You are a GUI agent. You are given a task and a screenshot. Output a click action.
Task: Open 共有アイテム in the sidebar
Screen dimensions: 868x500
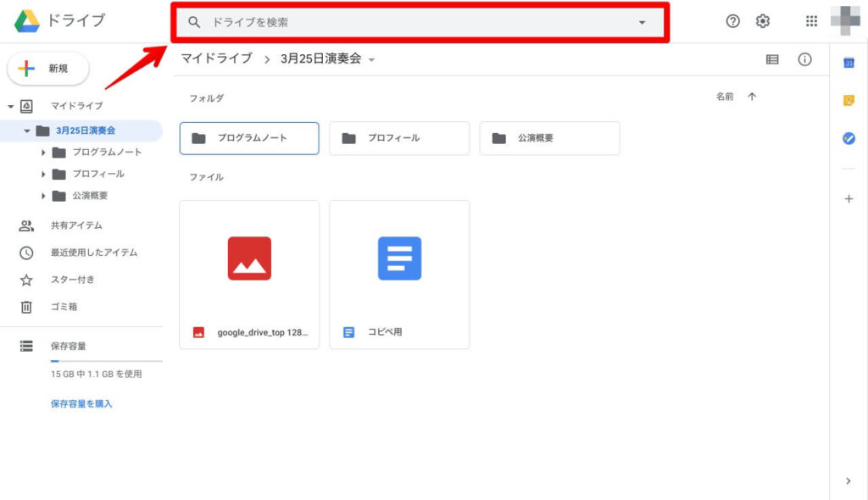point(76,225)
